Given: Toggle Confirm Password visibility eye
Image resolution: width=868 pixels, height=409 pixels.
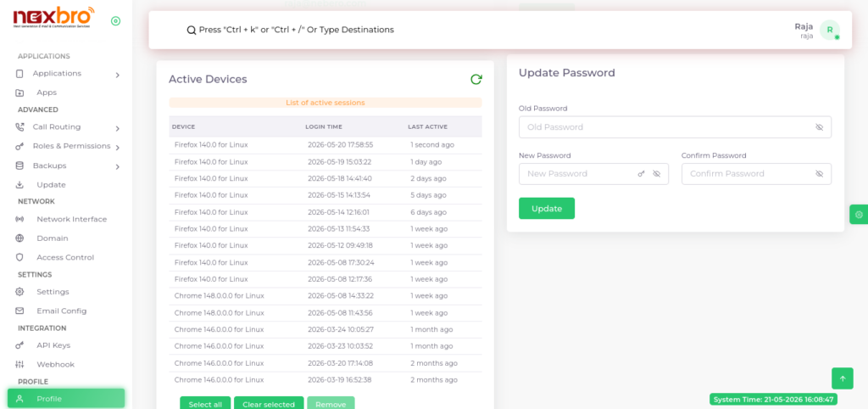Looking at the screenshot, I should pos(820,173).
